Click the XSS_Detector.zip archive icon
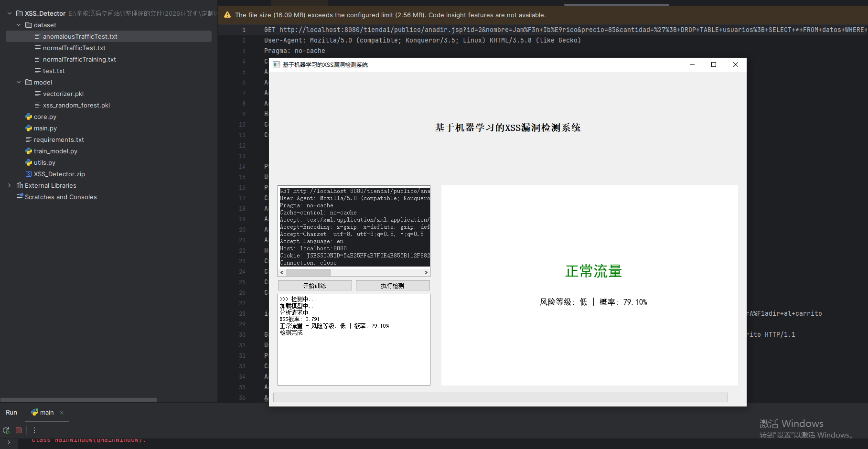 [x=29, y=174]
